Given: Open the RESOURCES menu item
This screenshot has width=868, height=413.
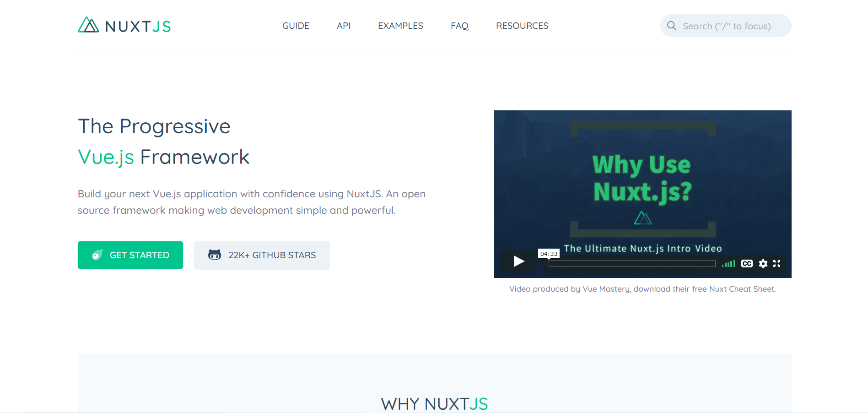Looking at the screenshot, I should (522, 26).
